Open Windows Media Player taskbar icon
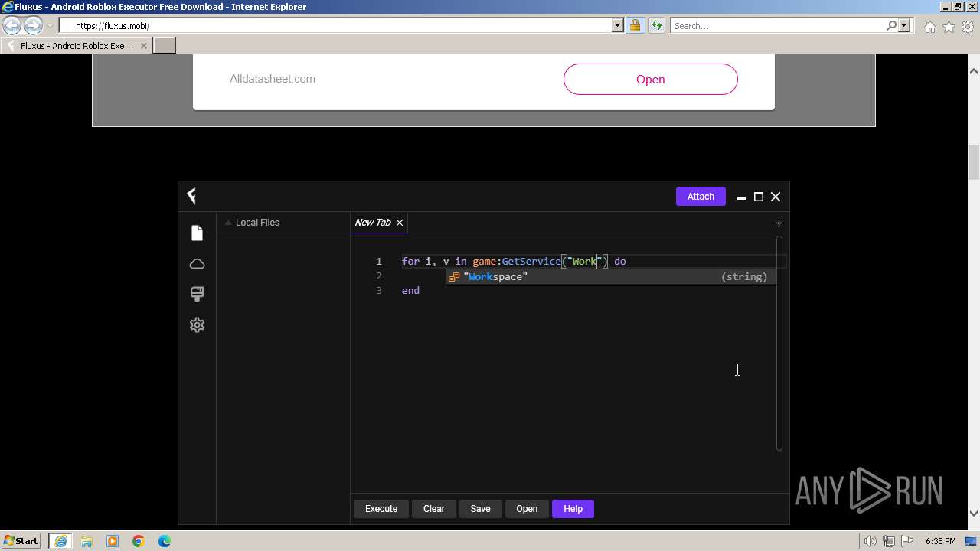The width and height of the screenshot is (980, 551). click(x=113, y=541)
